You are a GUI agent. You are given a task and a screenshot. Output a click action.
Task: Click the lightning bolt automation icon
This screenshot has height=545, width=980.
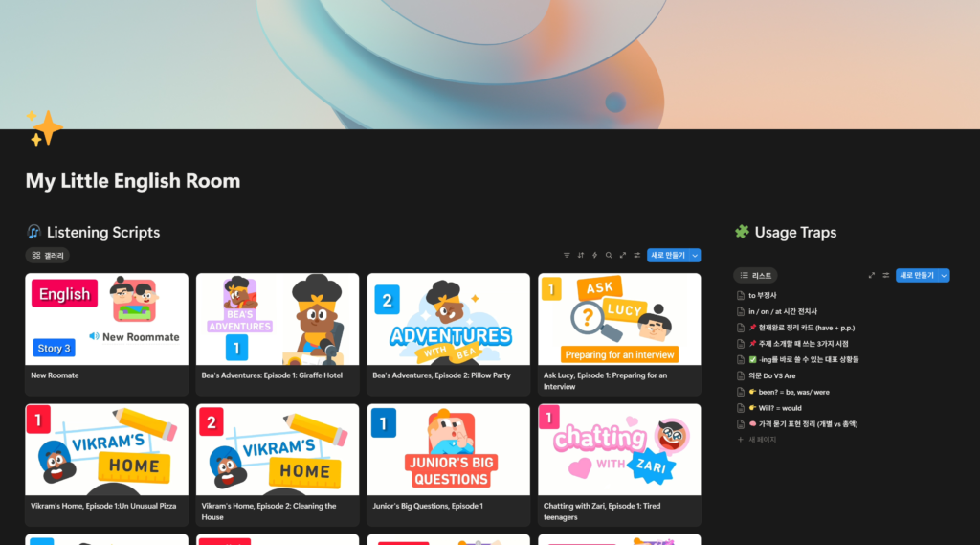point(594,256)
